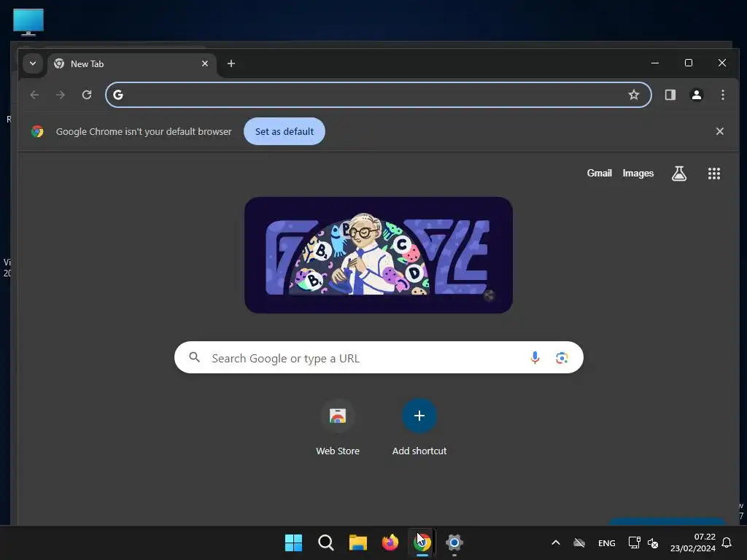Open the tab search dropdown arrow
This screenshot has height=560, width=747.
click(32, 63)
